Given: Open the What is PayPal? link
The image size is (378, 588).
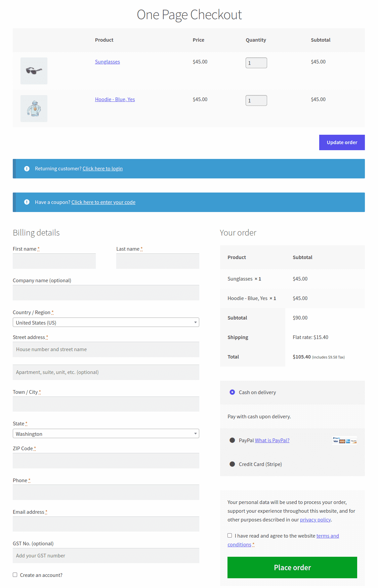Looking at the screenshot, I should pyautogui.click(x=272, y=440).
